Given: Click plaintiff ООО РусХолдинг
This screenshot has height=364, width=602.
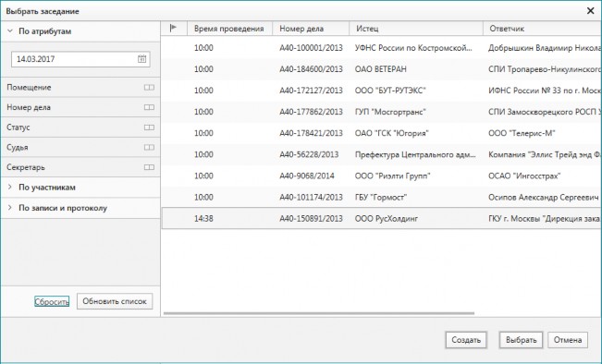Looking at the screenshot, I should [387, 219].
